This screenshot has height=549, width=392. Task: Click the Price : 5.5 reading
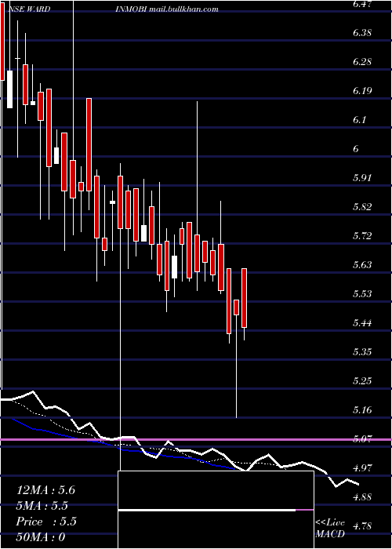click(46, 522)
